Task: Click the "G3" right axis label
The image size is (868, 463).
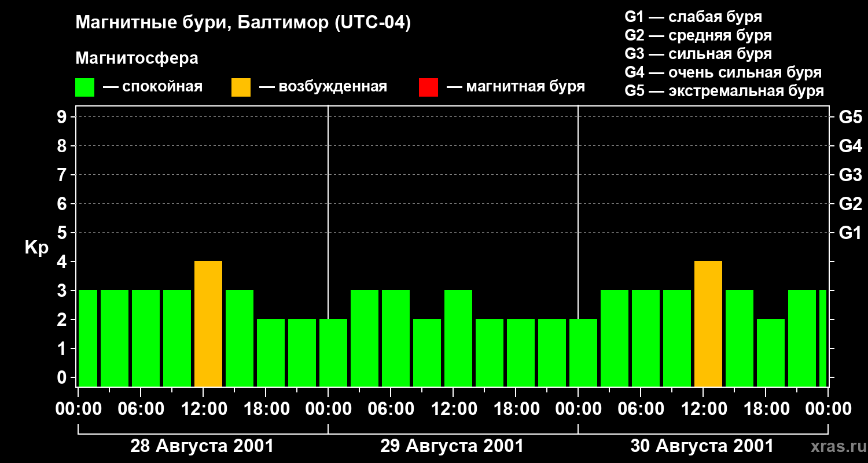Action: (x=850, y=175)
